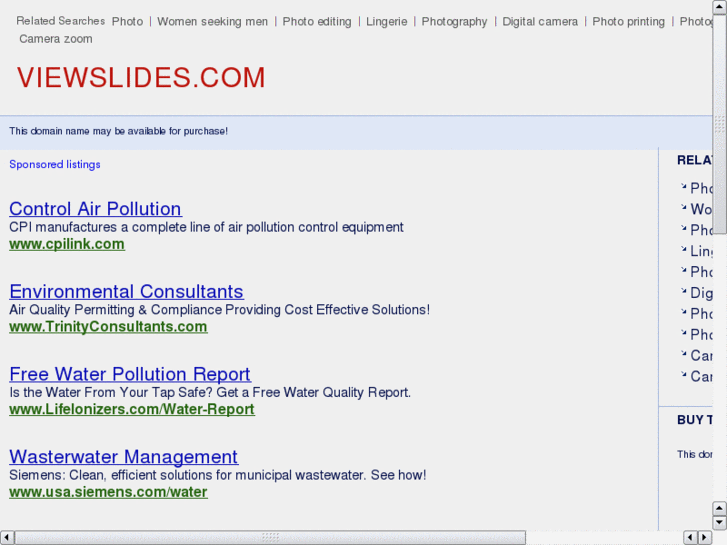Click the Sponsored listings label
Screen dimensions: 727x545
click(55, 165)
